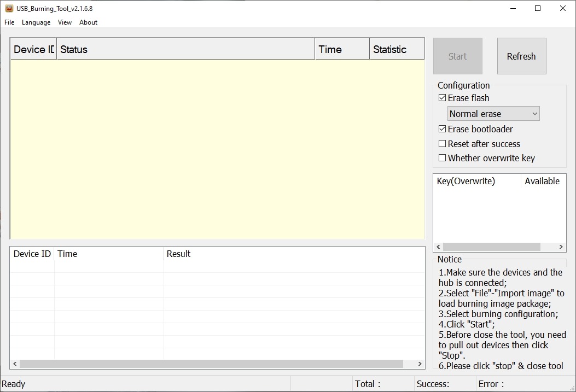Open the Language menu
The height and width of the screenshot is (392, 576).
(36, 22)
